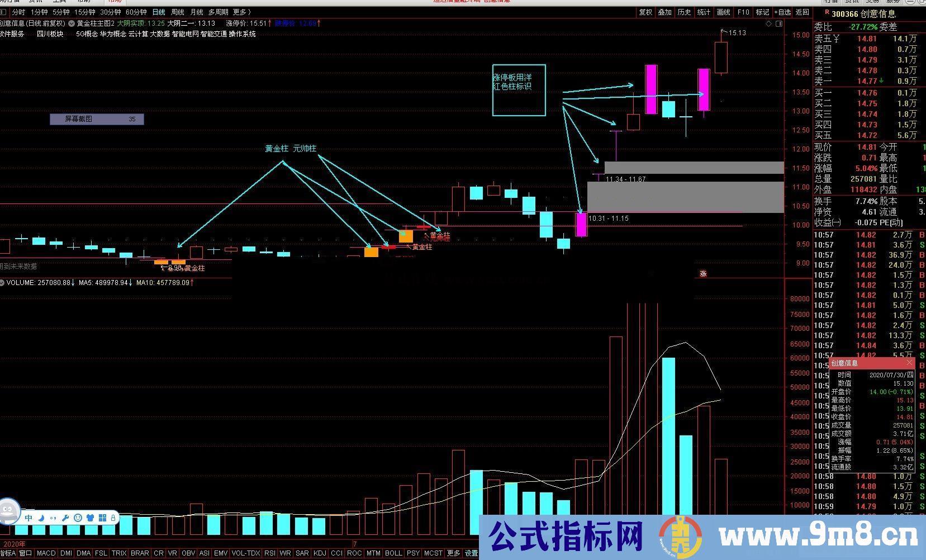Click the diamond marker icon above the chart
This screenshot has width=926, height=560.
[769, 23]
